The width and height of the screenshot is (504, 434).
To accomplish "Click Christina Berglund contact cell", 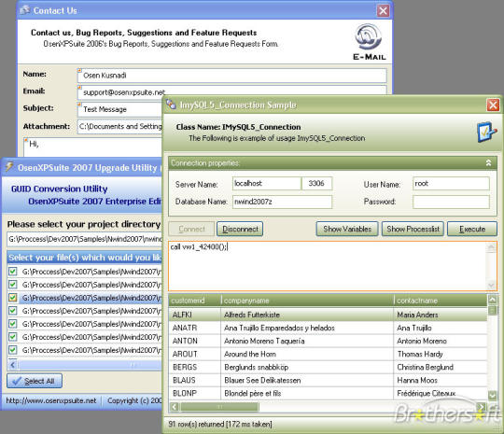I will point(441,367).
